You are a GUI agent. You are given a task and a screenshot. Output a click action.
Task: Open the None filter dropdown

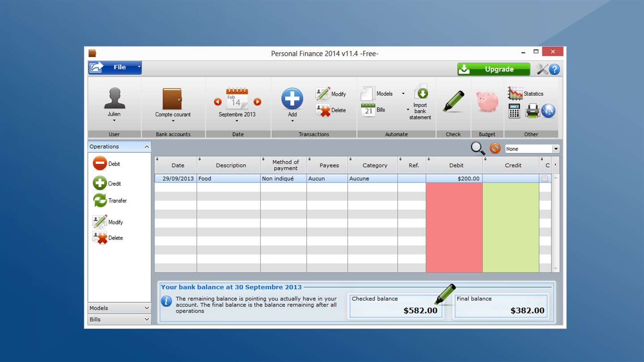(532, 149)
